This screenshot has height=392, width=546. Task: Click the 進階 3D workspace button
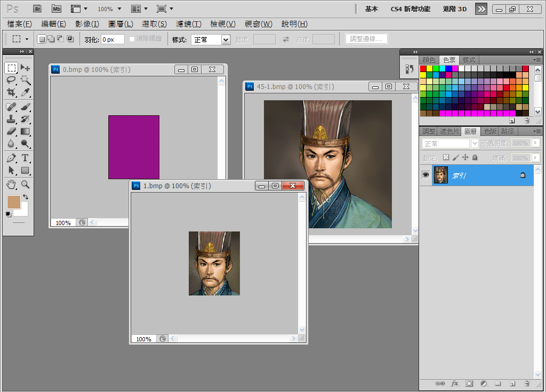tap(454, 9)
